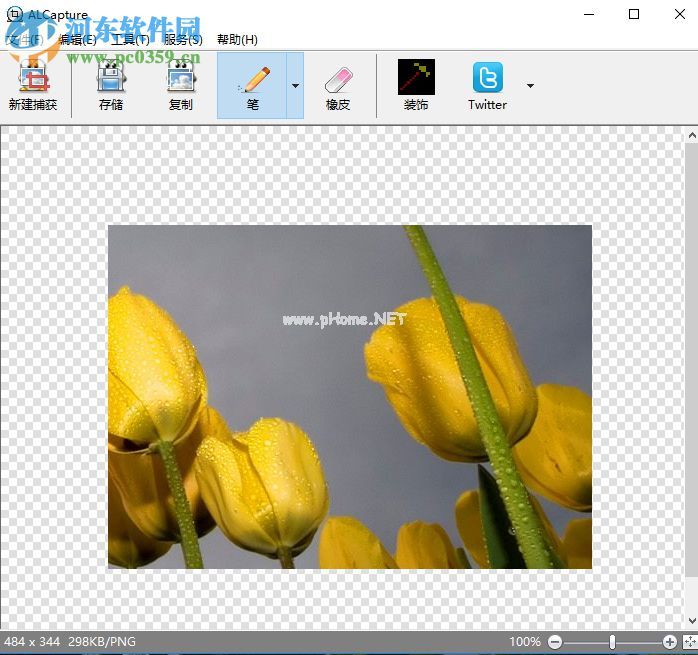
Task: Share the capture via Twitter icon
Action: pos(487,85)
